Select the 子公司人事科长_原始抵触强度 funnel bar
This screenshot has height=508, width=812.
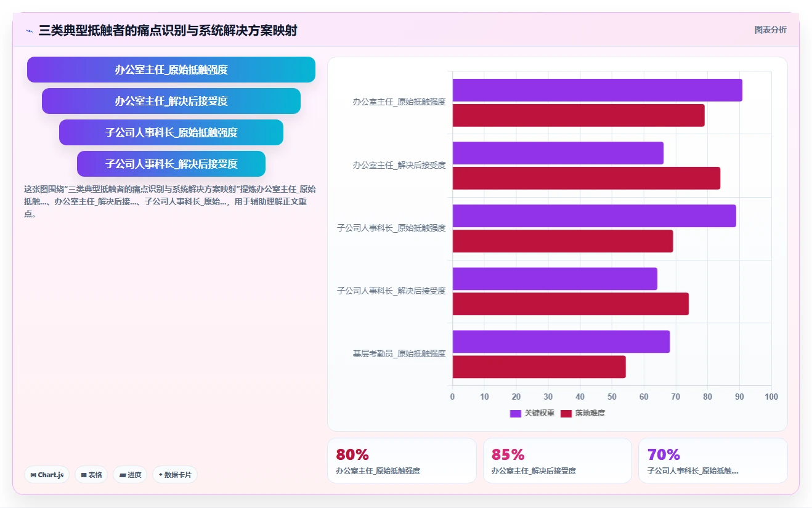[x=171, y=132]
